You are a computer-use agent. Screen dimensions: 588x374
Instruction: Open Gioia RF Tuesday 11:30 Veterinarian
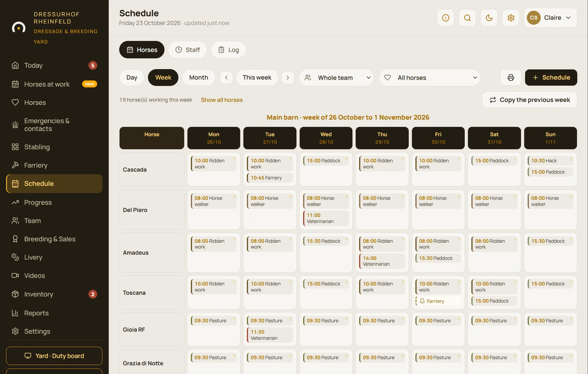(x=270, y=335)
